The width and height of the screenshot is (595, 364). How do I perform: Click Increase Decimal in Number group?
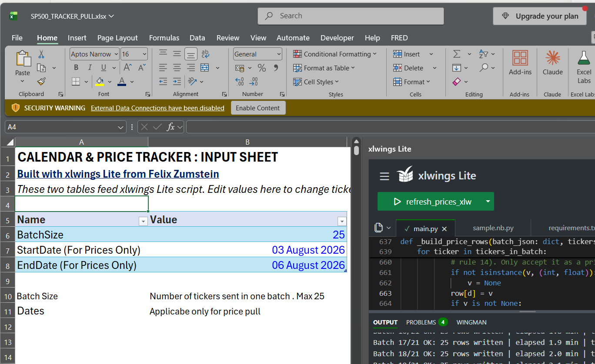[239, 81]
